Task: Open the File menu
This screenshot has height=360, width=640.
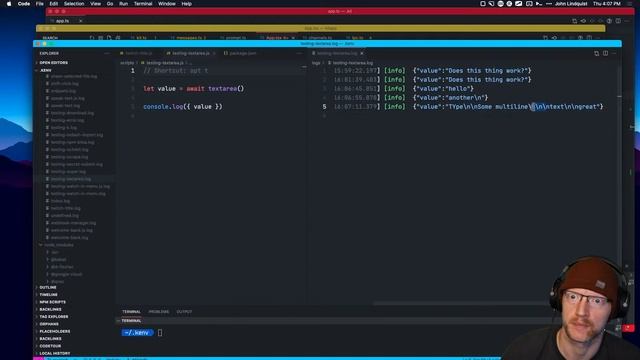Action: (40, 4)
